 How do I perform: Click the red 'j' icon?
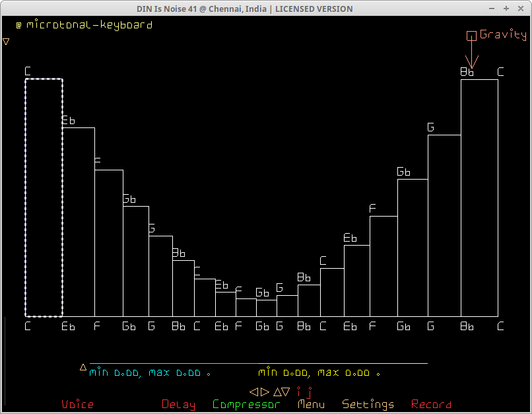click(308, 392)
